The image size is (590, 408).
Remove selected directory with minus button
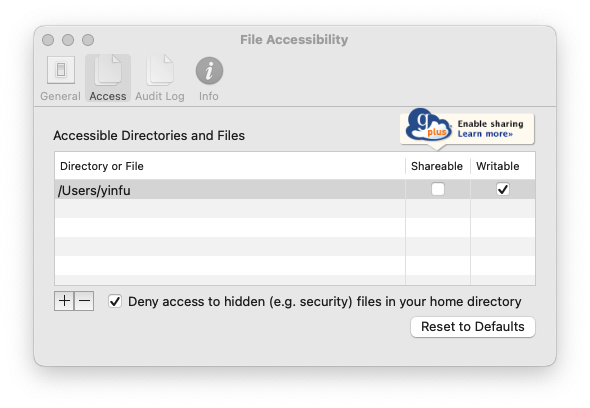pos(84,301)
